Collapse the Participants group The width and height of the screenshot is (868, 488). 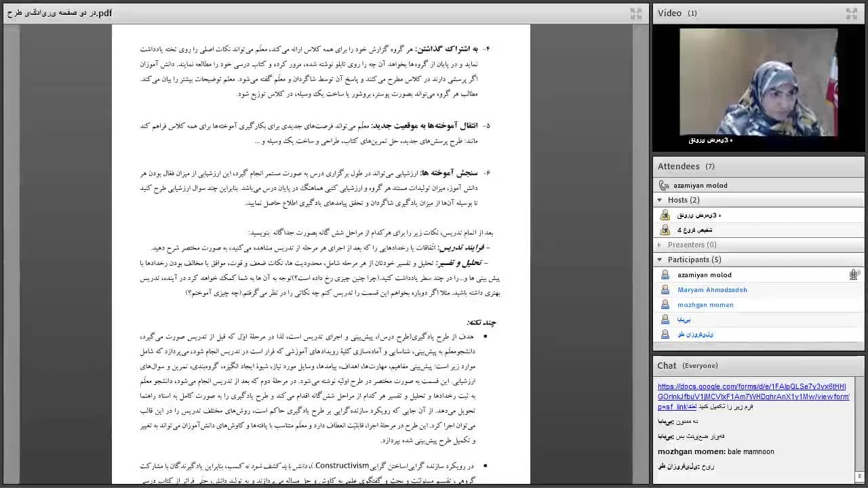coord(660,260)
